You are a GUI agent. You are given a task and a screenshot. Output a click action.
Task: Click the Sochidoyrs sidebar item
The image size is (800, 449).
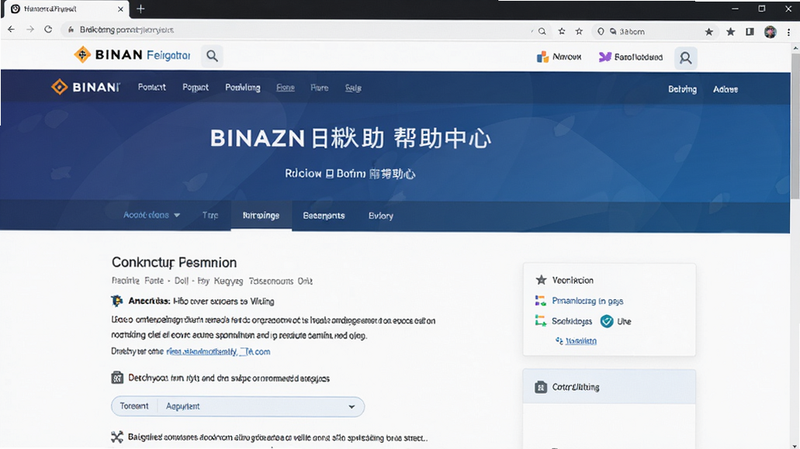click(571, 321)
